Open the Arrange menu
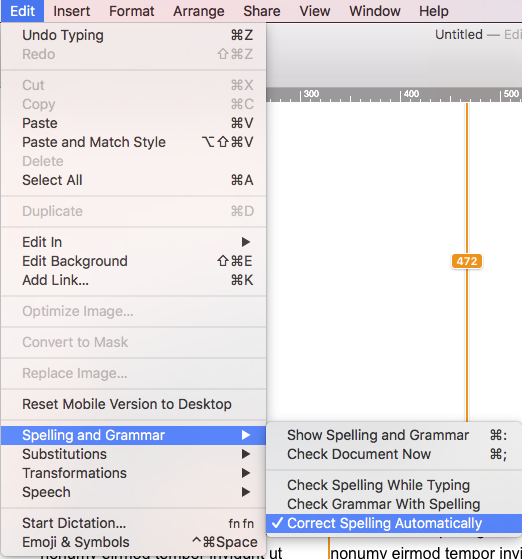Screen dimensions: 522x559 199,11
